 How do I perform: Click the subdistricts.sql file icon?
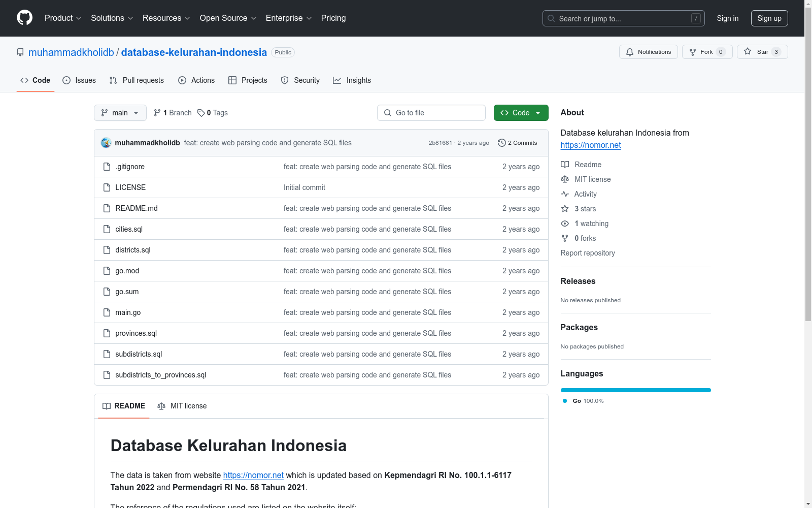click(x=107, y=354)
